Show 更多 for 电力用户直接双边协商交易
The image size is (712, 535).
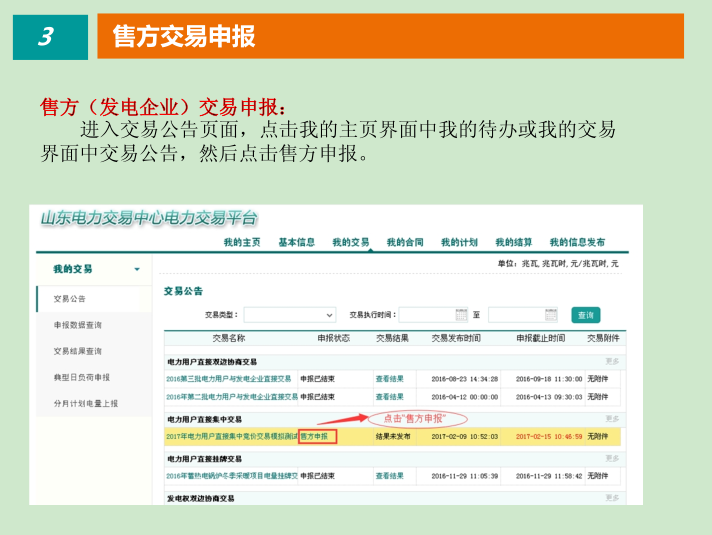tap(612, 361)
